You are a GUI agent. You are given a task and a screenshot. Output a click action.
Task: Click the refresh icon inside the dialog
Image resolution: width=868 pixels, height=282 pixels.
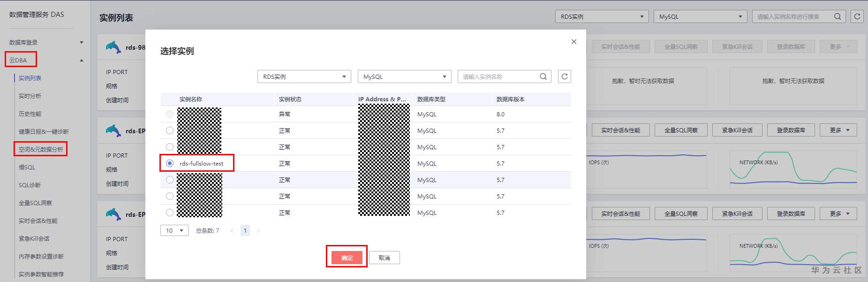coord(565,76)
